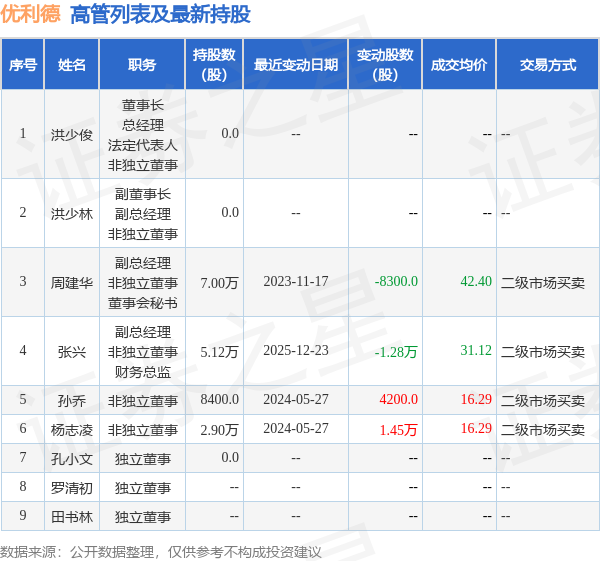The height and width of the screenshot is (561, 600).
Task: Click 孙乔's change date 2024-05-27
Action: point(296,399)
